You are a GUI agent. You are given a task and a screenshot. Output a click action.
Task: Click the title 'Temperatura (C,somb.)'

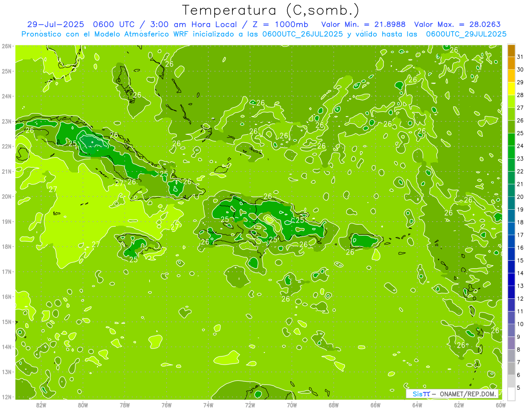271,10
